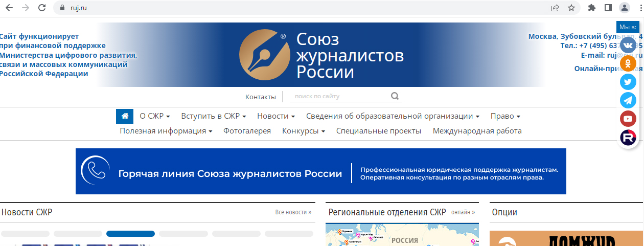Open the Twitter social icon
Screen dimensions: 644x246
pos(628,82)
